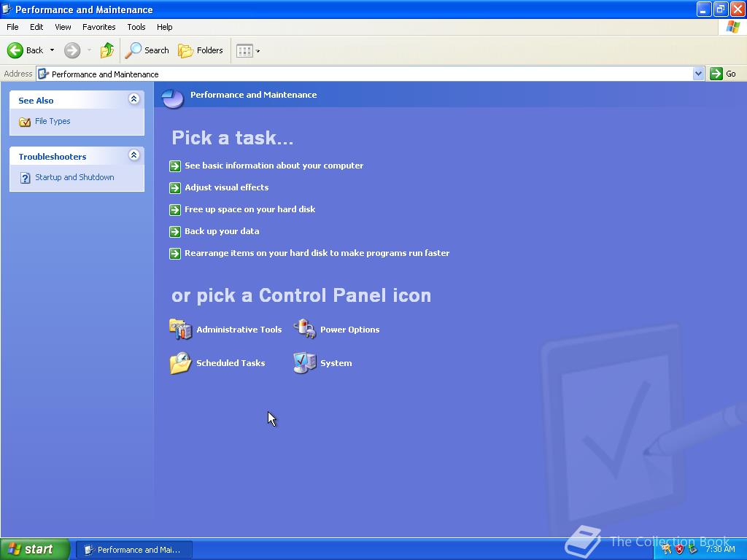Click the Administrative Tools icon
Viewport: 747px width, 560px height.
click(181, 329)
